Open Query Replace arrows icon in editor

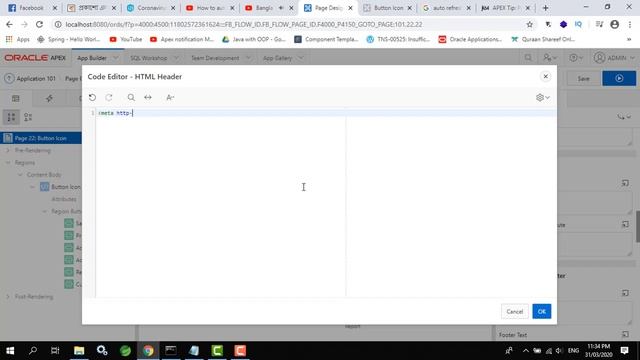(x=148, y=98)
